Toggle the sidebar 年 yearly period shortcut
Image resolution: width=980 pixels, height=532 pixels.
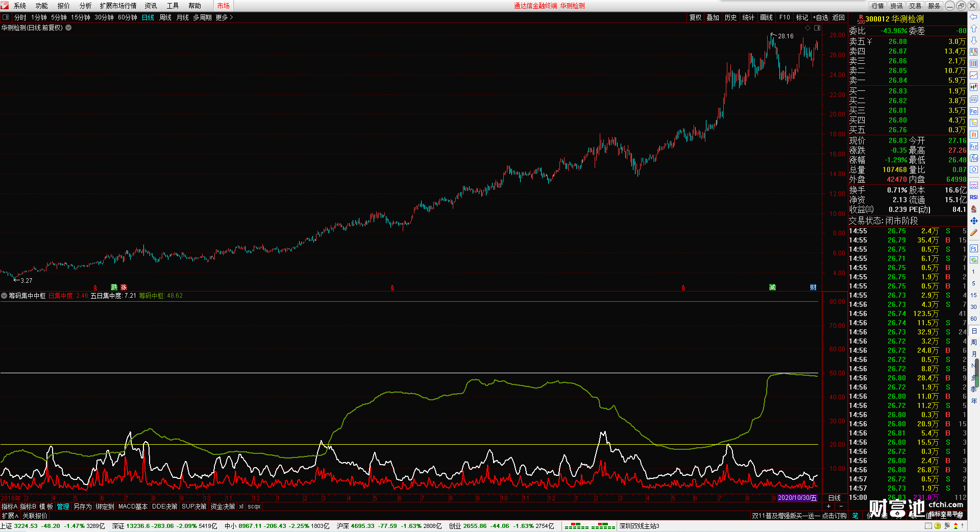(x=973, y=401)
